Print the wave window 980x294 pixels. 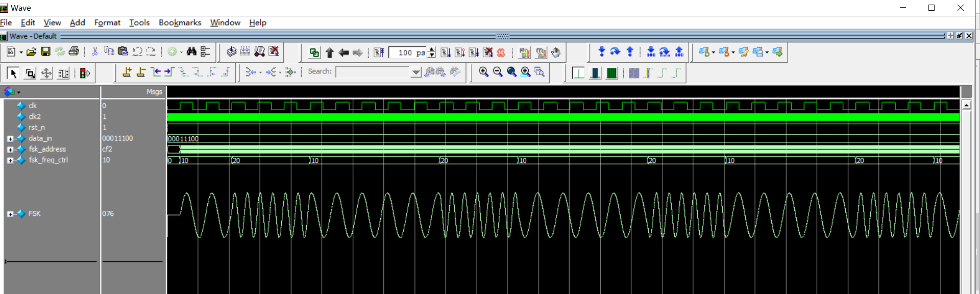[73, 52]
